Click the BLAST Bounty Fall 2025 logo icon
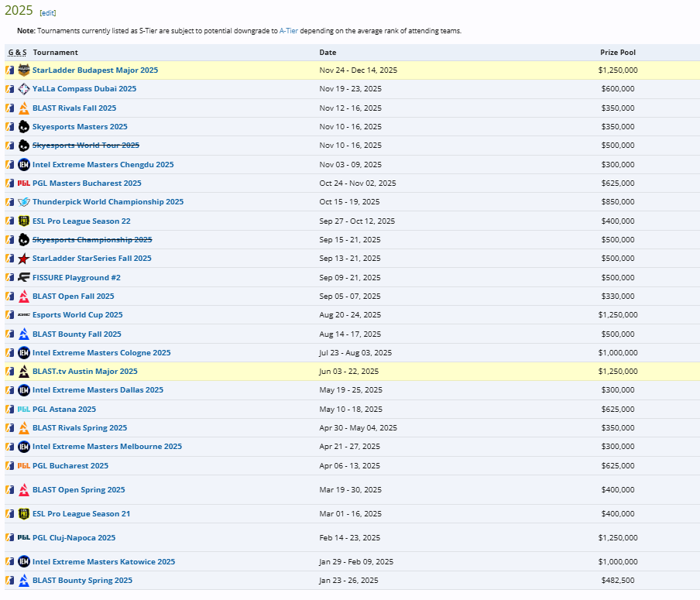This screenshot has width=700, height=600. [24, 334]
